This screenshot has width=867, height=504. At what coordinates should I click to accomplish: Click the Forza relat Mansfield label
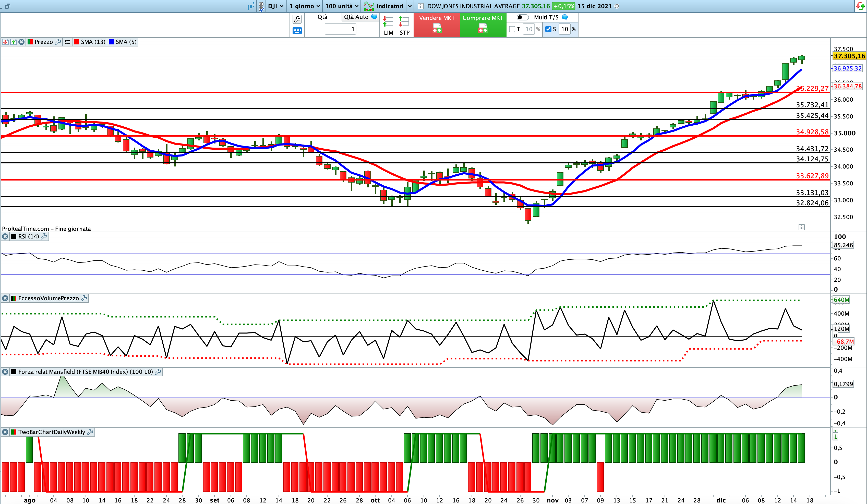86,372
